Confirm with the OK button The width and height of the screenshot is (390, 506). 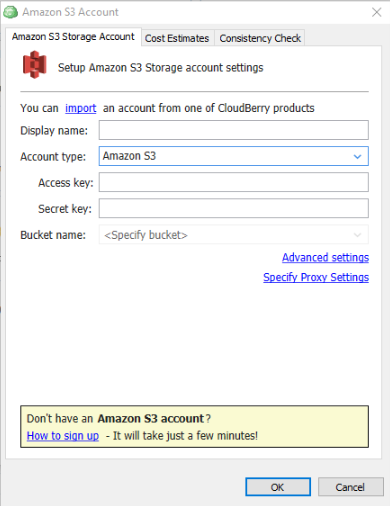pos(278,487)
